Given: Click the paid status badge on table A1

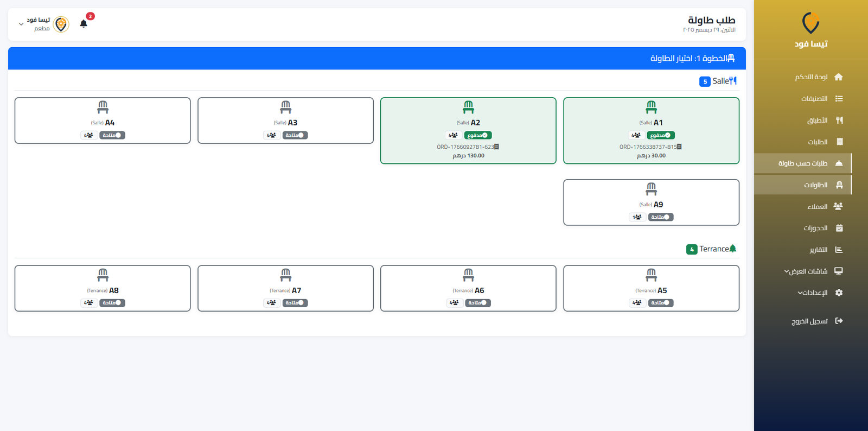Looking at the screenshot, I should (660, 135).
